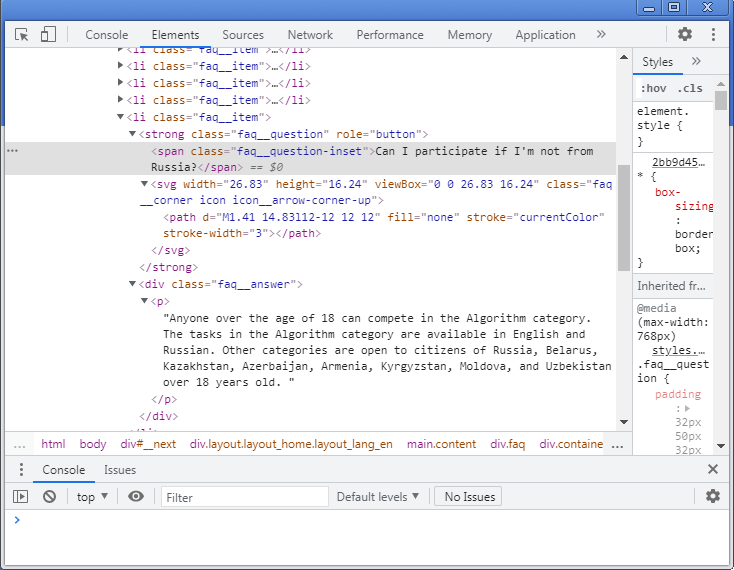Select the drawer Issues tab

(120, 470)
